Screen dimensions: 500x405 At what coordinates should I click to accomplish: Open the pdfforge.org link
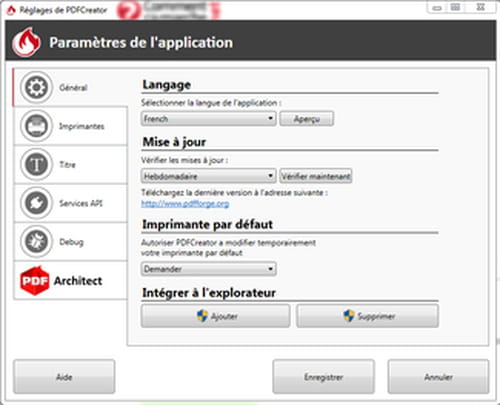point(185,203)
